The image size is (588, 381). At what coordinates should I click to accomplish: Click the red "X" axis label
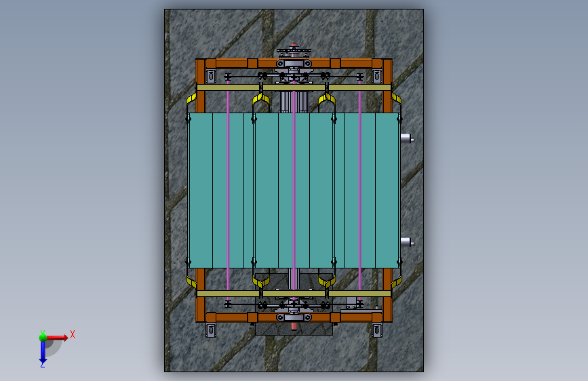73,334
